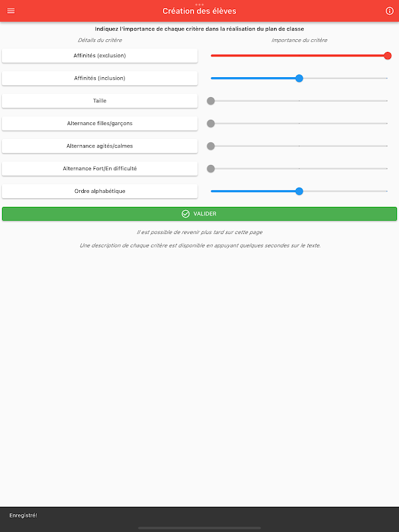Click the Alternance agités/calmes slider thumb
The width and height of the screenshot is (399, 532).
coord(211,146)
